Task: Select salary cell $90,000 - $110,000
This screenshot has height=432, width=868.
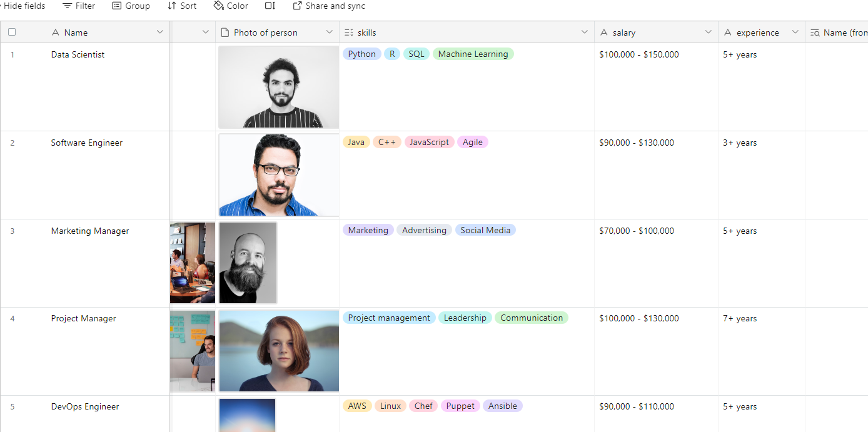Action: [x=656, y=414]
